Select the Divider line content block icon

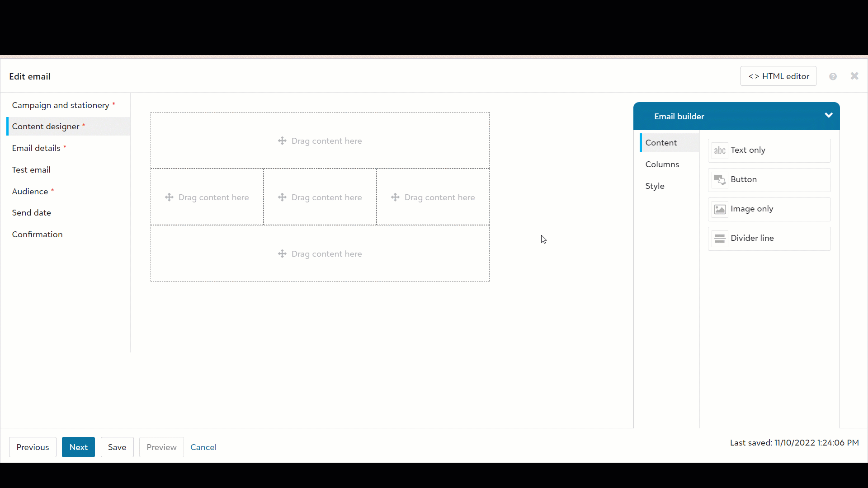tap(720, 238)
